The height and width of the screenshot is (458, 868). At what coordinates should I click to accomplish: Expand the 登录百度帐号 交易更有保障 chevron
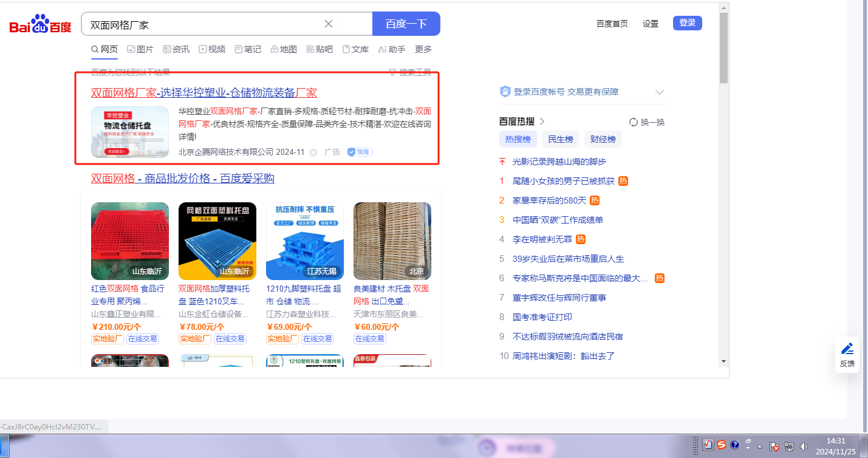[x=660, y=92]
